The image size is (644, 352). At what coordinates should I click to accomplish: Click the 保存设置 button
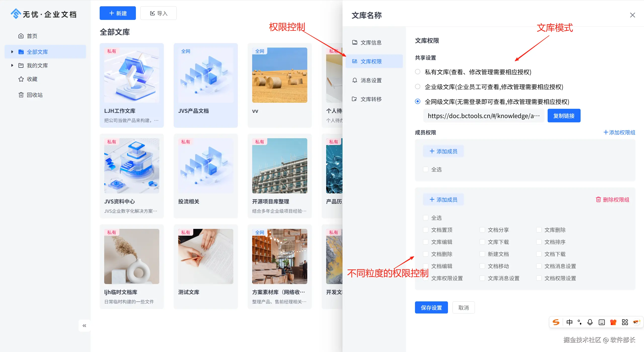pos(431,308)
